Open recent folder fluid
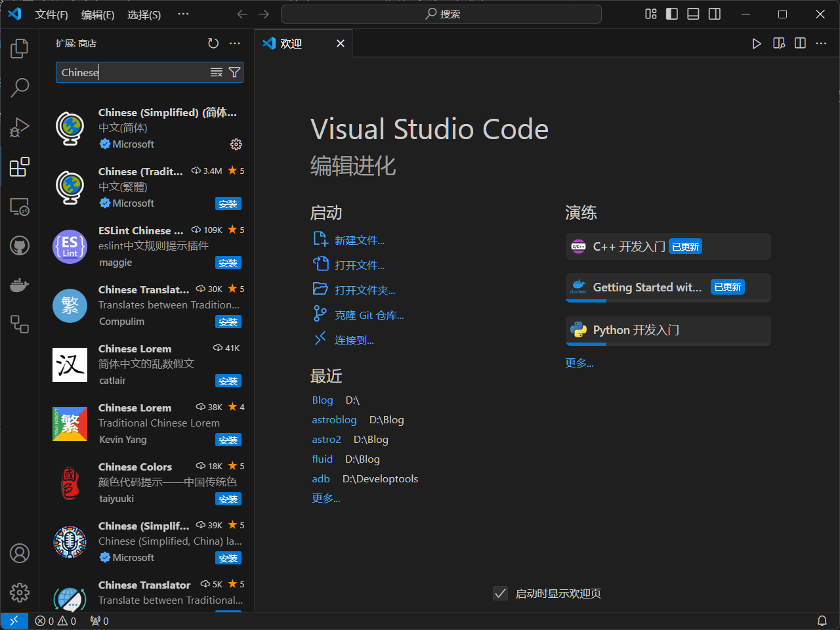 [322, 459]
